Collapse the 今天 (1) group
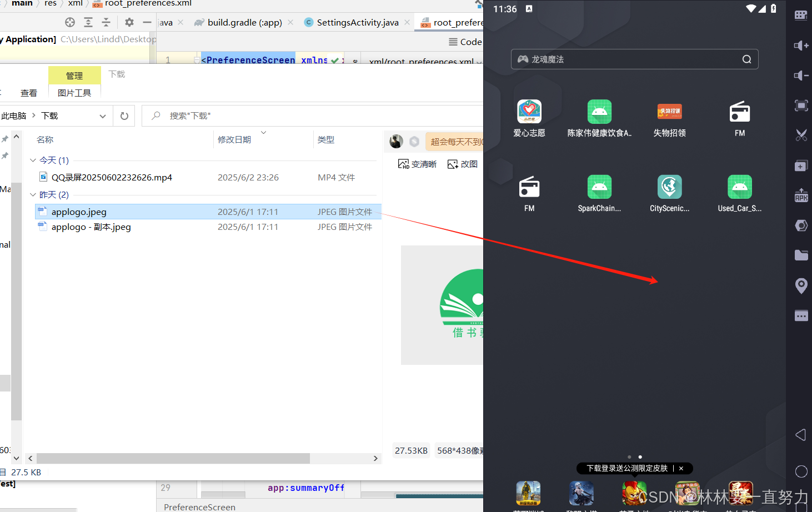 tap(33, 160)
